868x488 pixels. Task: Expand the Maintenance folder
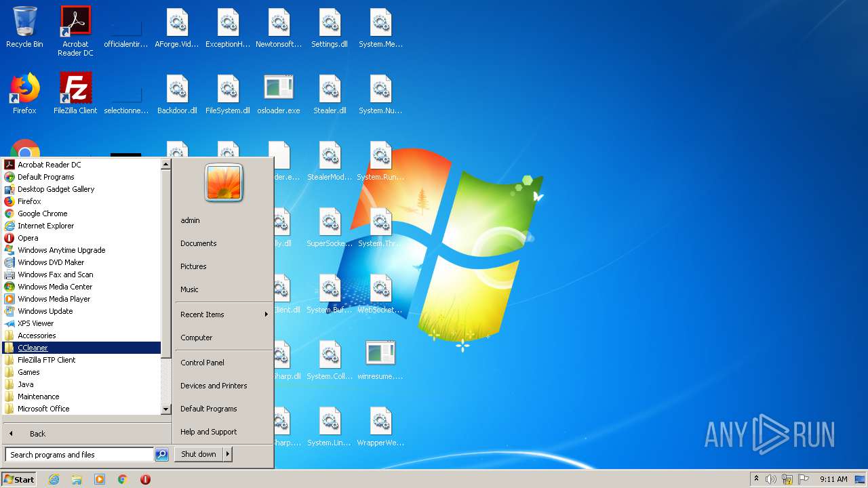(82, 396)
